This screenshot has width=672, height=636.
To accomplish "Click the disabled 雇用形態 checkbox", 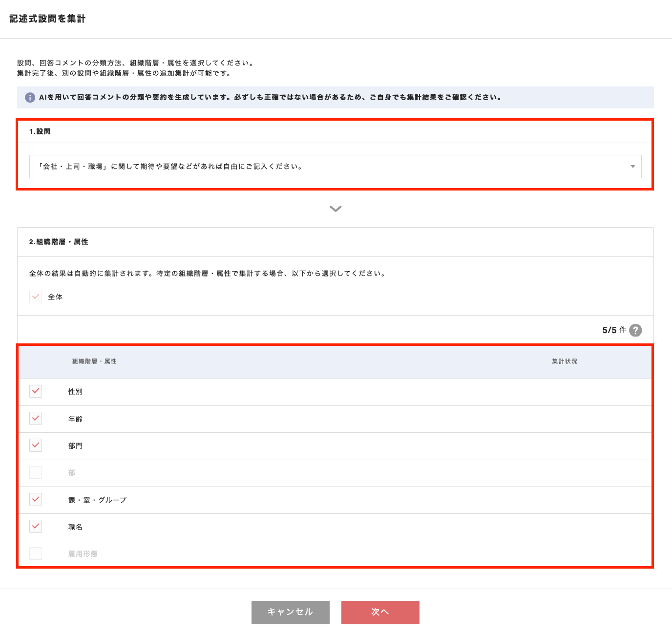I will pyautogui.click(x=36, y=553).
